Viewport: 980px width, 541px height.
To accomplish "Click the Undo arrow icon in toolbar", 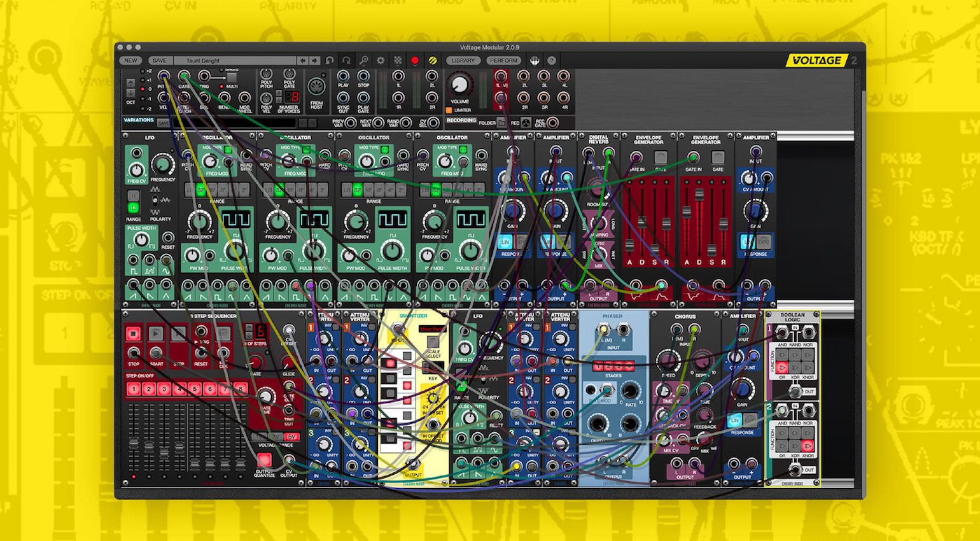I will click(329, 60).
